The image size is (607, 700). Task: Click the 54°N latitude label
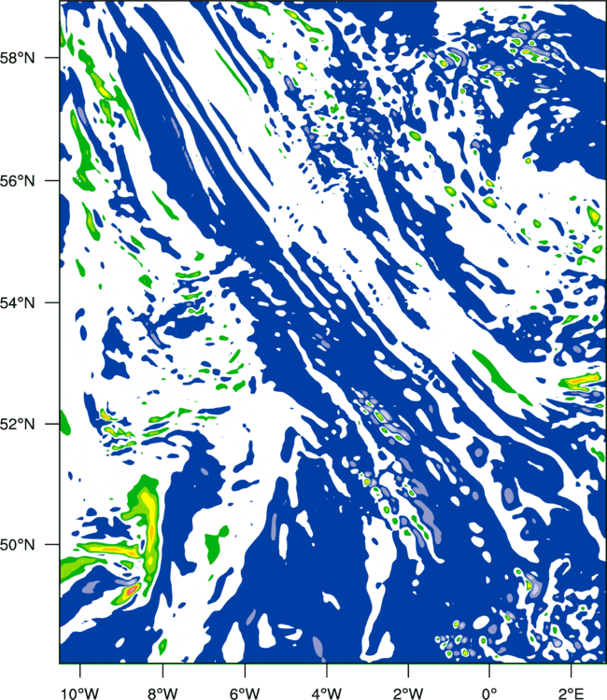pos(18,302)
